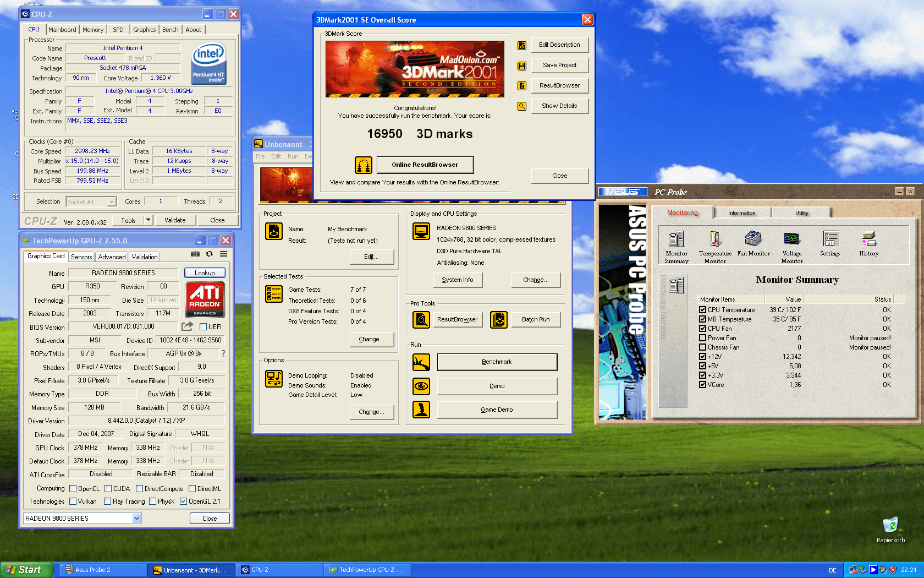Click the Options icon in 3DMark

click(274, 379)
